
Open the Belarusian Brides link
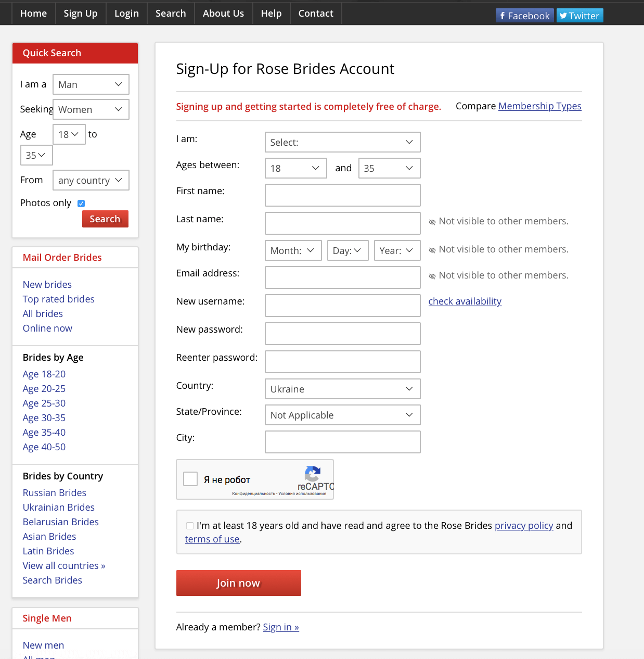tap(61, 522)
